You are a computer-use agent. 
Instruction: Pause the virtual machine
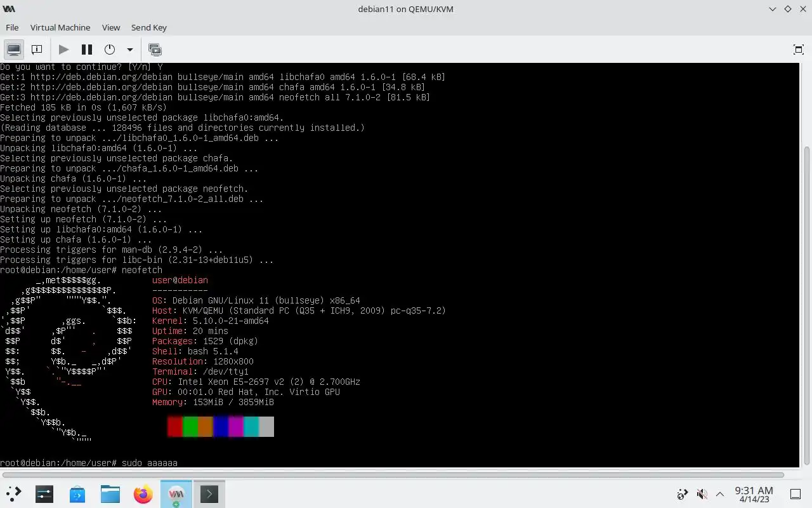click(x=87, y=50)
